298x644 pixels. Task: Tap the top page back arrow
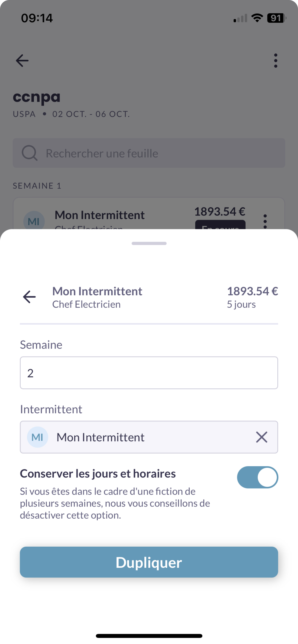[x=22, y=61]
